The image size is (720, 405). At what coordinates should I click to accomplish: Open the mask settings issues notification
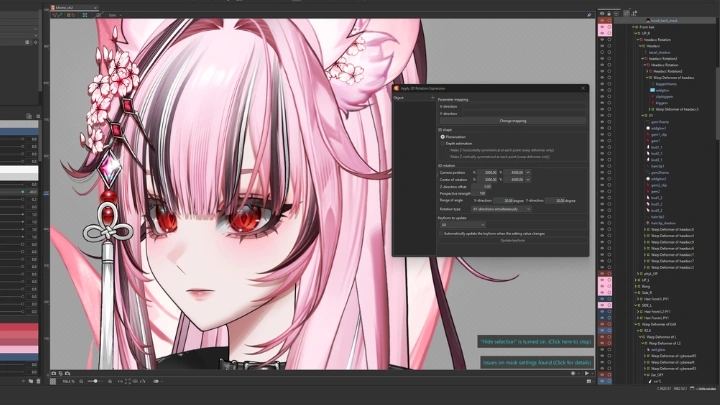point(537,362)
